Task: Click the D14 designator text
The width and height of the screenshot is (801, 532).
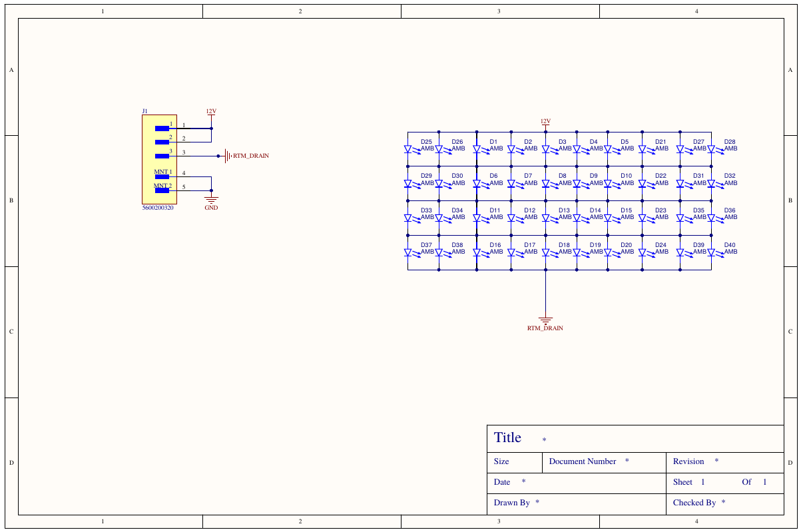Action: pyautogui.click(x=595, y=210)
